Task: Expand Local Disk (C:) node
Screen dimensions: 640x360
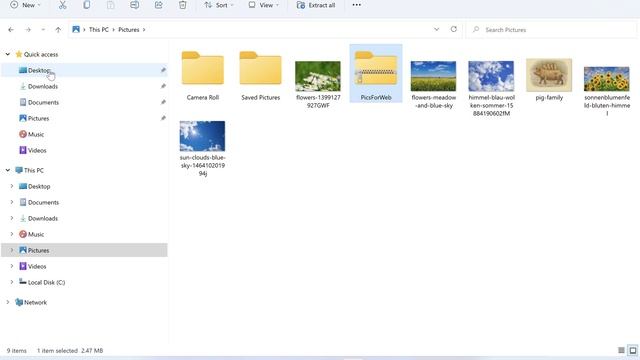Action: coord(11,282)
